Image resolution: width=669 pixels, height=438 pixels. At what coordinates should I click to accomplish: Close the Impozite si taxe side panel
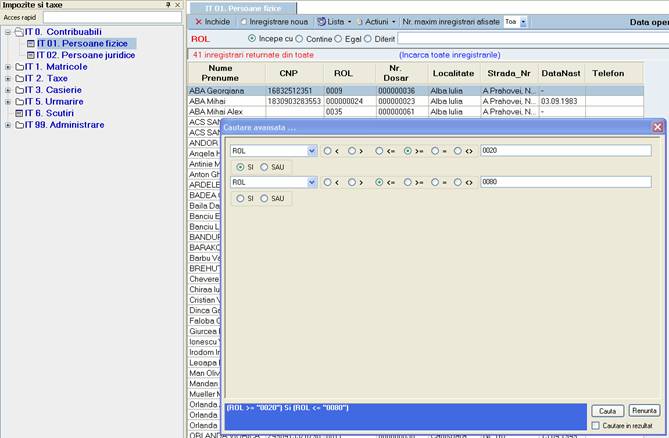tap(178, 5)
